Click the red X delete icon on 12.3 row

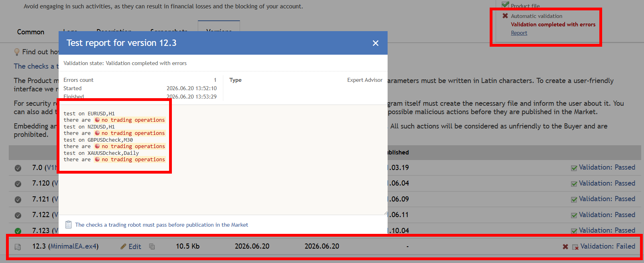565,247
